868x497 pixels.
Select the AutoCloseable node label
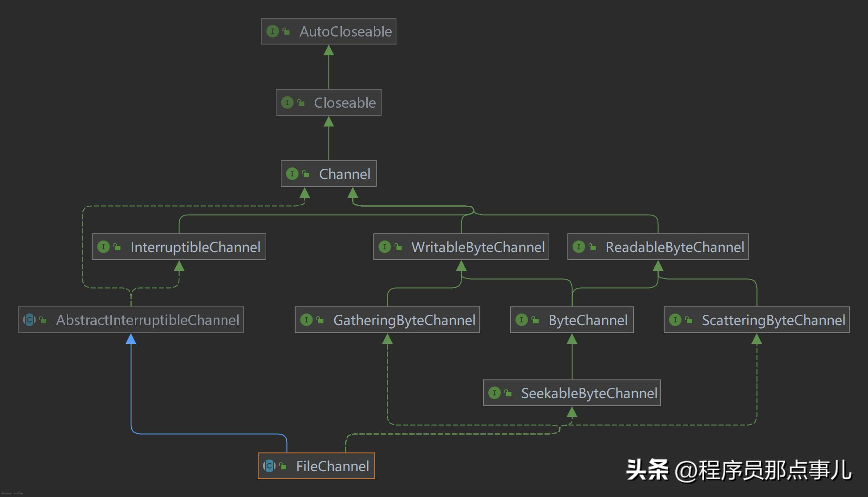tap(345, 32)
